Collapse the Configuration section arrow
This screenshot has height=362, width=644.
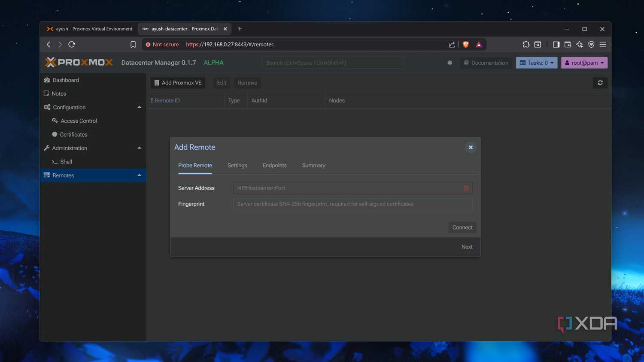pos(139,107)
